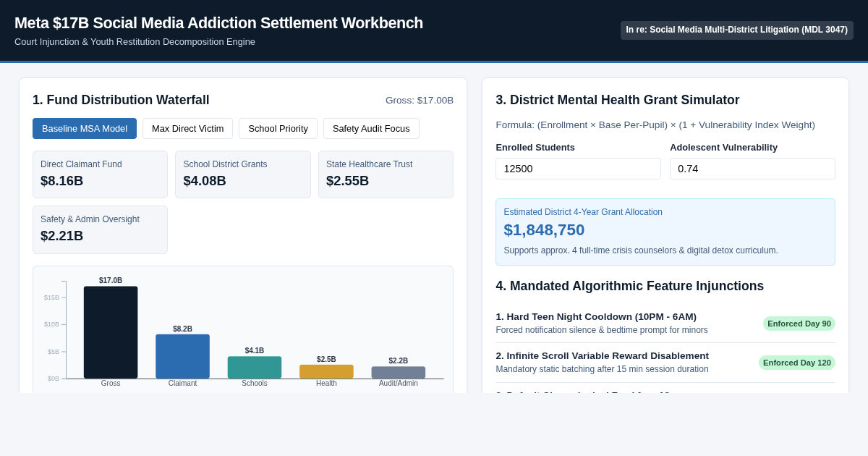868x456 pixels.
Task: Click the $5B axis tick label
Action: coord(54,352)
